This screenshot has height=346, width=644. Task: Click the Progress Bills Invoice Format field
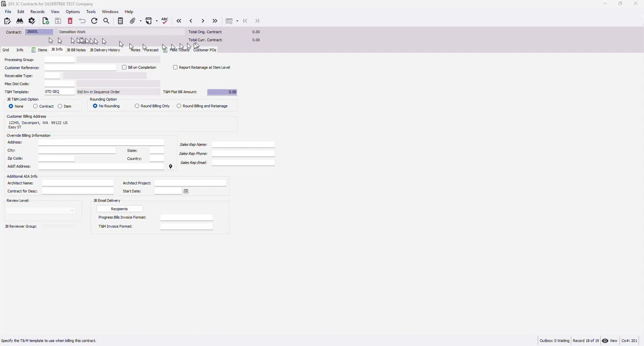pos(186,218)
